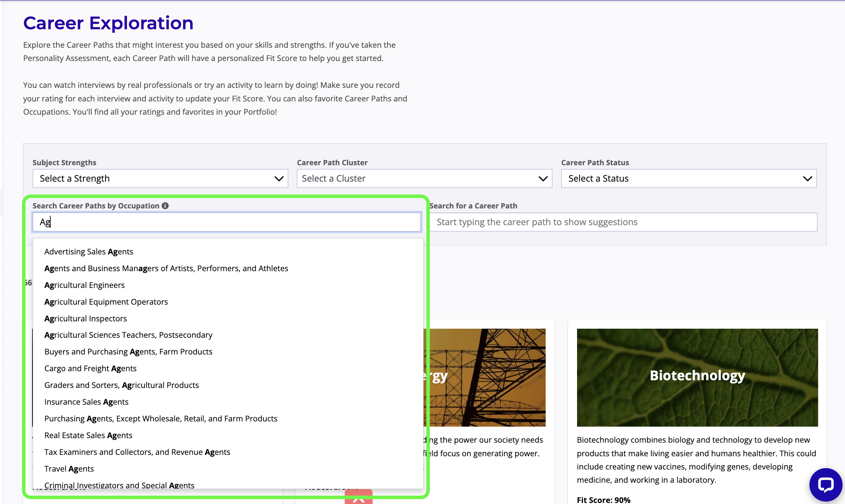Select Insurance Sales Agents suggestion

tap(86, 402)
